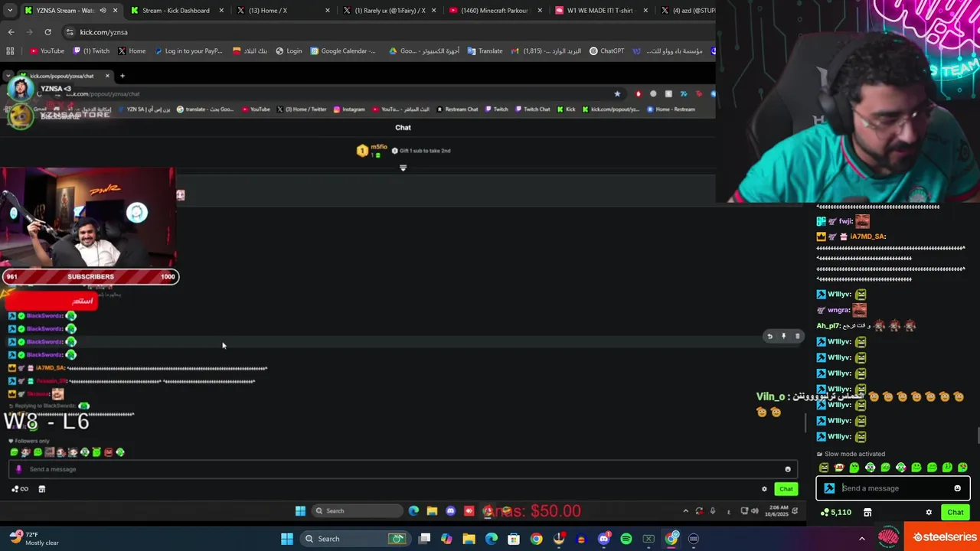The image size is (980, 551).
Task: Open chat settings gear beside right Chat button
Action: (929, 512)
